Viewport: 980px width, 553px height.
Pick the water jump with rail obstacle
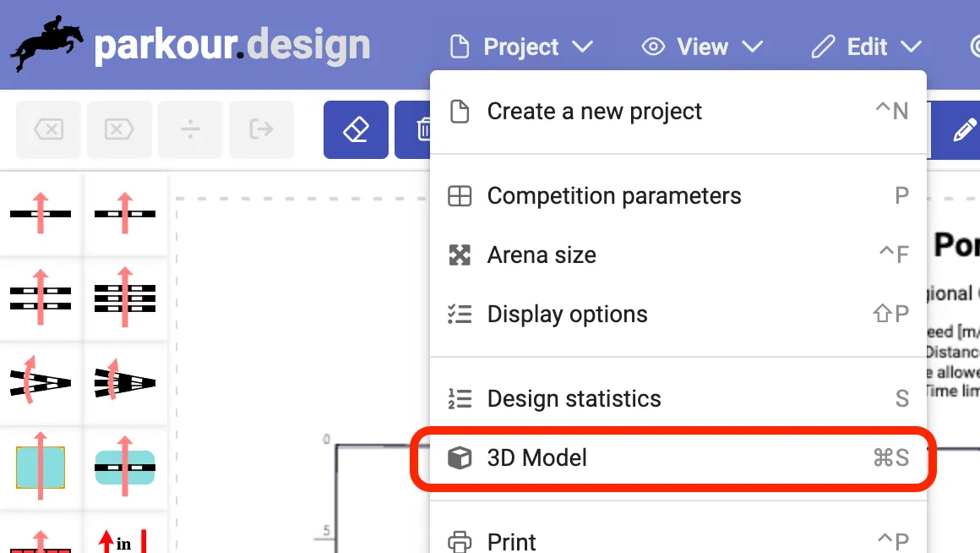coord(125,467)
